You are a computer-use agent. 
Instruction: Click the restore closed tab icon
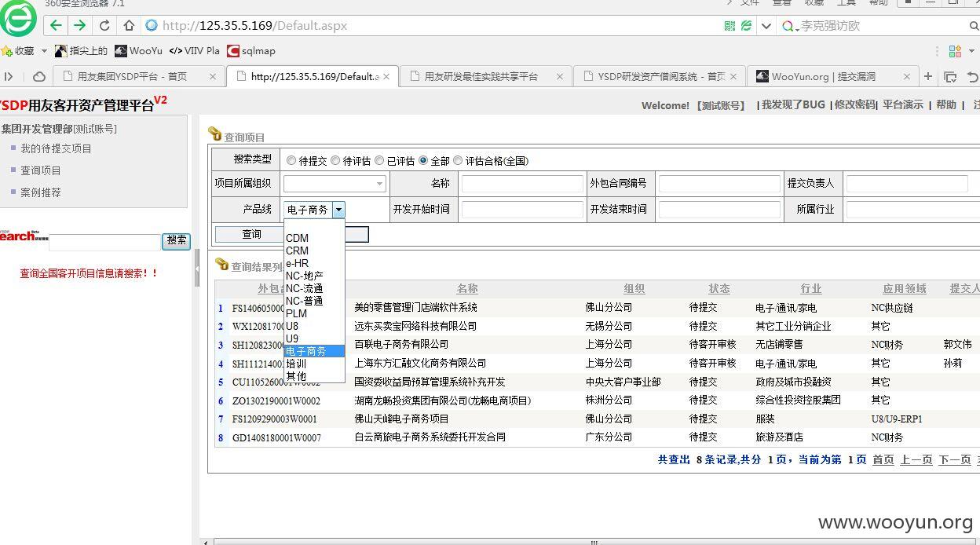click(x=973, y=76)
